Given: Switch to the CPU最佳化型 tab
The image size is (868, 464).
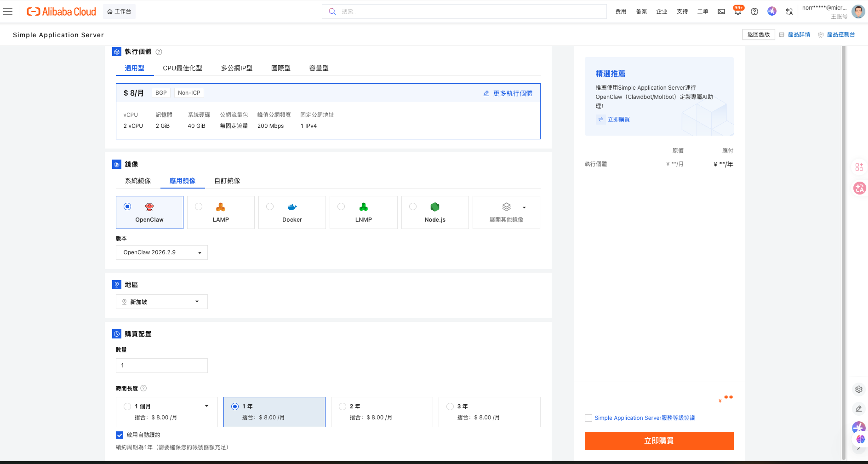Looking at the screenshot, I should coord(182,68).
